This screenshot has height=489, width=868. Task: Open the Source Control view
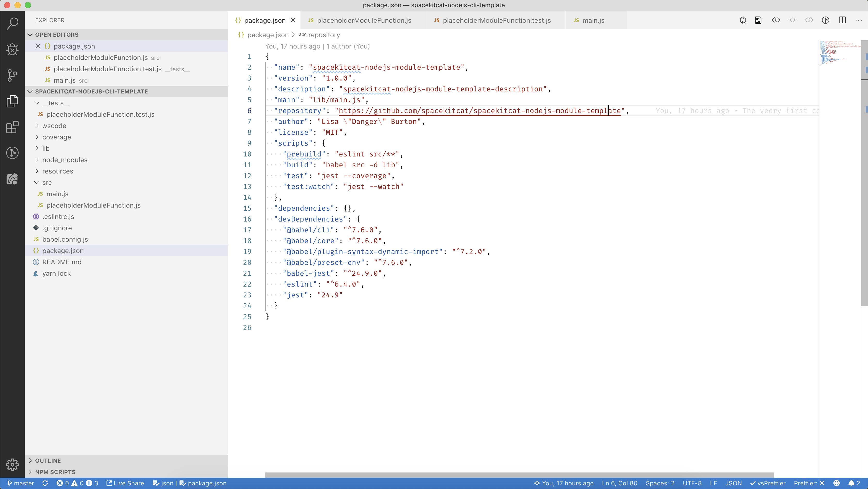point(12,75)
